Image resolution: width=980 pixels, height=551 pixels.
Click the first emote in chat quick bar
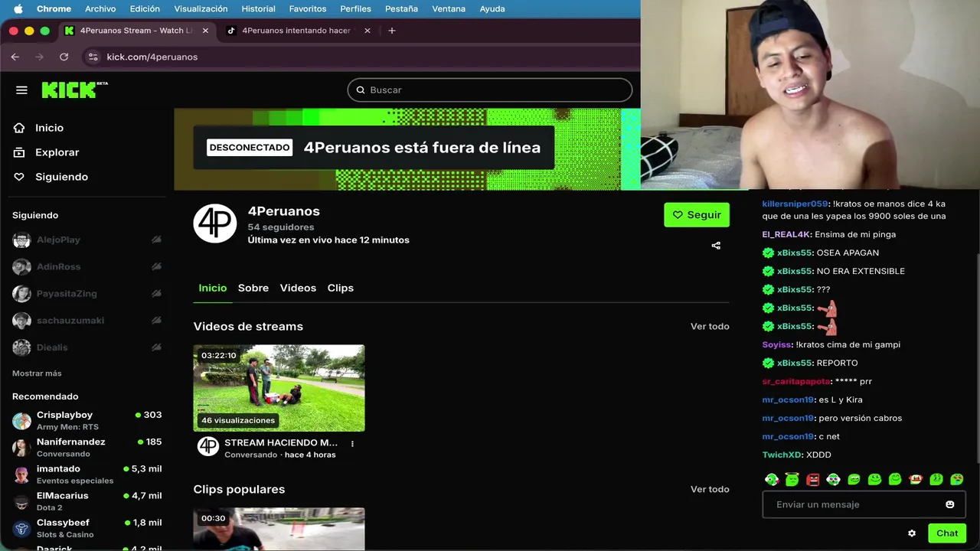tap(772, 479)
